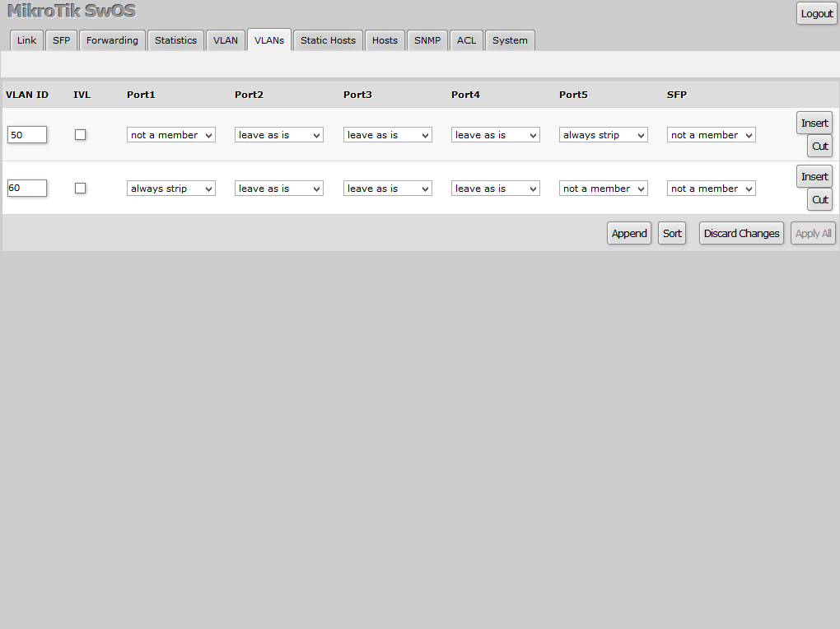The height and width of the screenshot is (629, 840).
Task: Click the VLAN ID field containing 60
Action: coord(27,188)
